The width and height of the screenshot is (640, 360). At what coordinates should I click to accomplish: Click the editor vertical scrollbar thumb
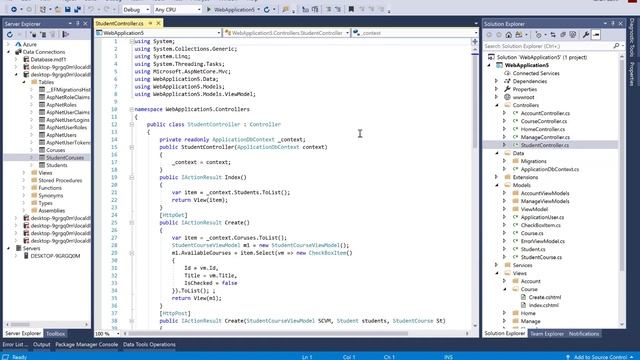coord(475,101)
